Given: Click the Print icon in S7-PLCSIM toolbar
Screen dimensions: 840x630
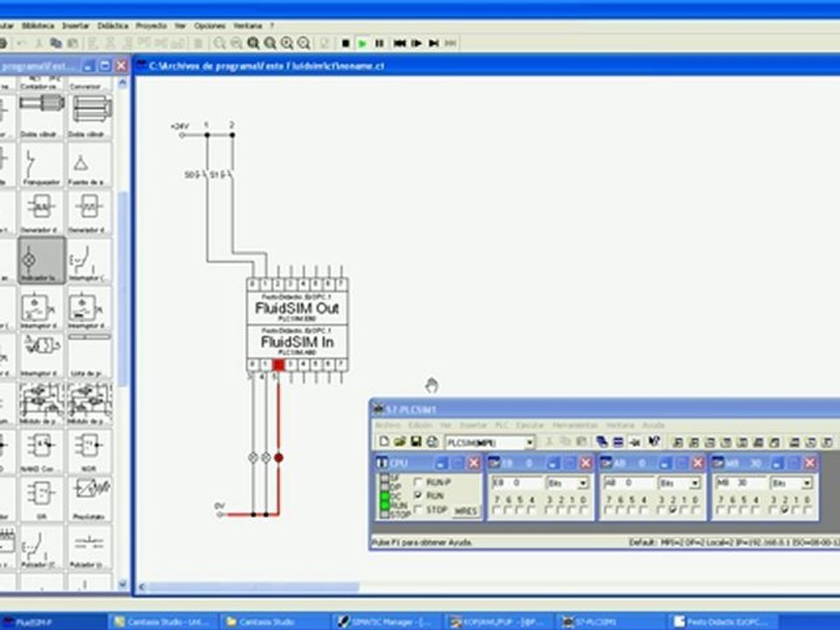Looking at the screenshot, I should tap(432, 442).
